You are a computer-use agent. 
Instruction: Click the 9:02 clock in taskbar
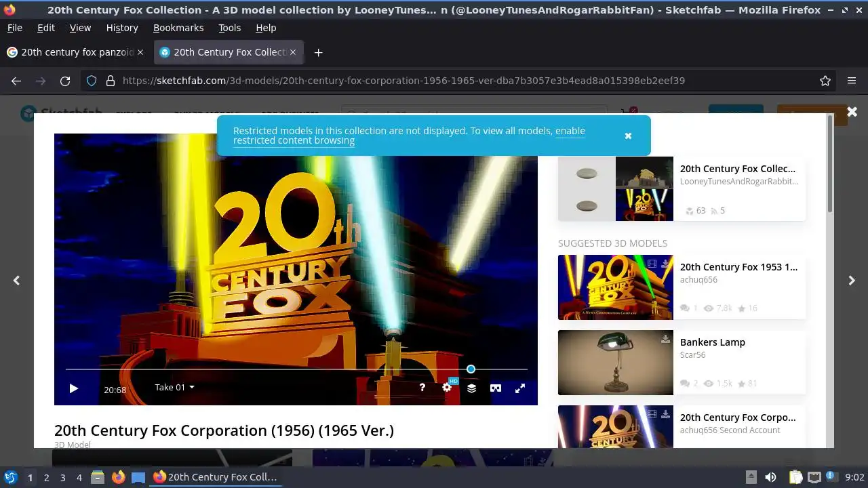pyautogui.click(x=855, y=477)
